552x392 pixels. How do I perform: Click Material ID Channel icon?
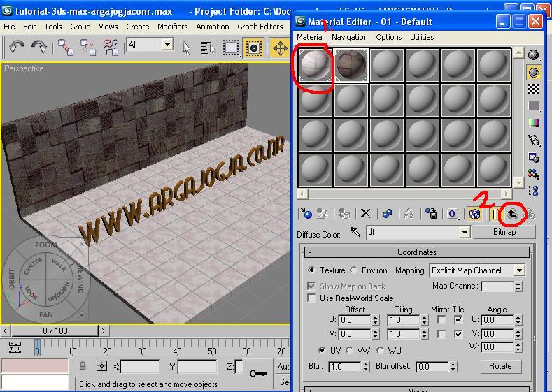point(453,213)
